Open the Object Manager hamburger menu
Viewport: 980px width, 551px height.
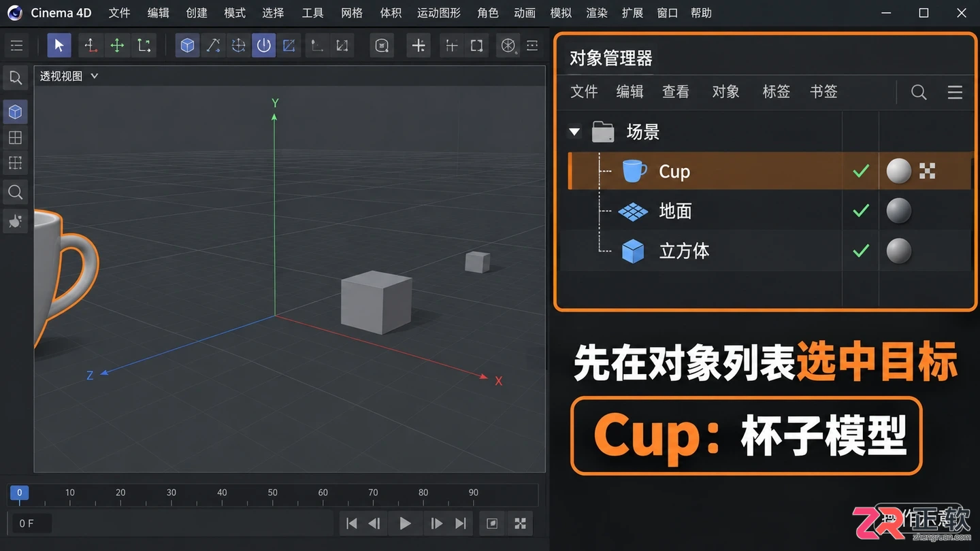tap(955, 92)
